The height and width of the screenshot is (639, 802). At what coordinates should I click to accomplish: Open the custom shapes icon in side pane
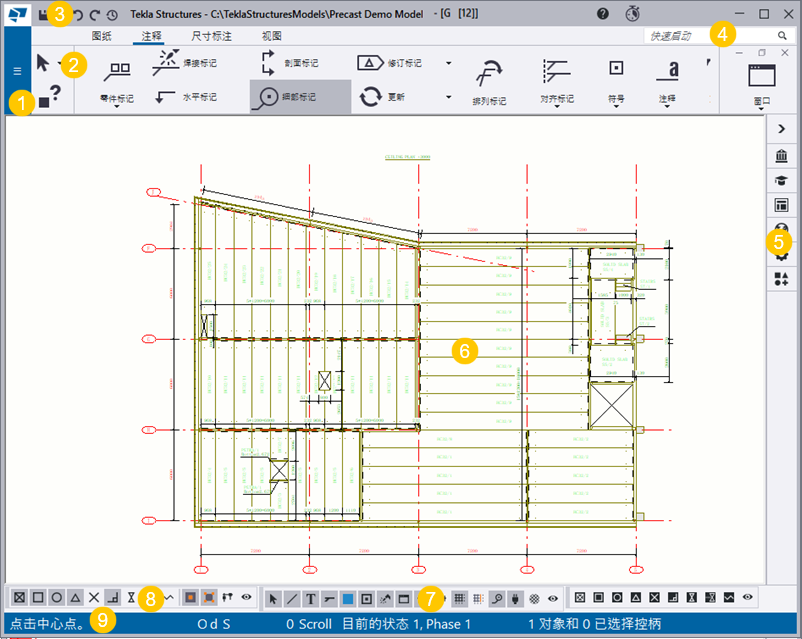coord(782,279)
